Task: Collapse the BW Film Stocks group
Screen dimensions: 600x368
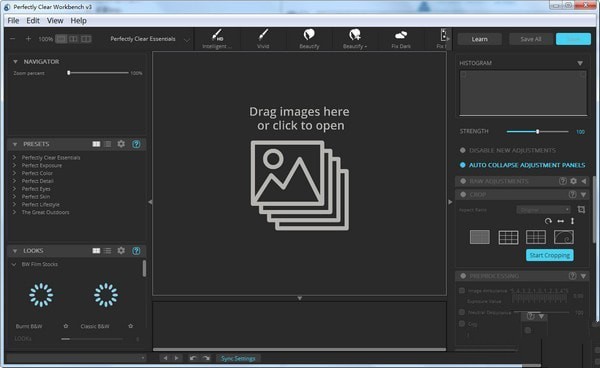Action: [x=14, y=264]
